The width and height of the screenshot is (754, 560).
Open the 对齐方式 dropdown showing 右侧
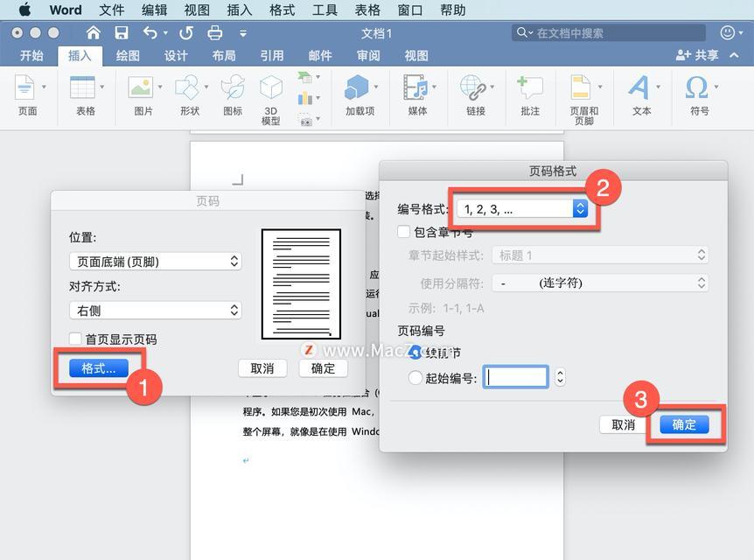click(x=156, y=311)
